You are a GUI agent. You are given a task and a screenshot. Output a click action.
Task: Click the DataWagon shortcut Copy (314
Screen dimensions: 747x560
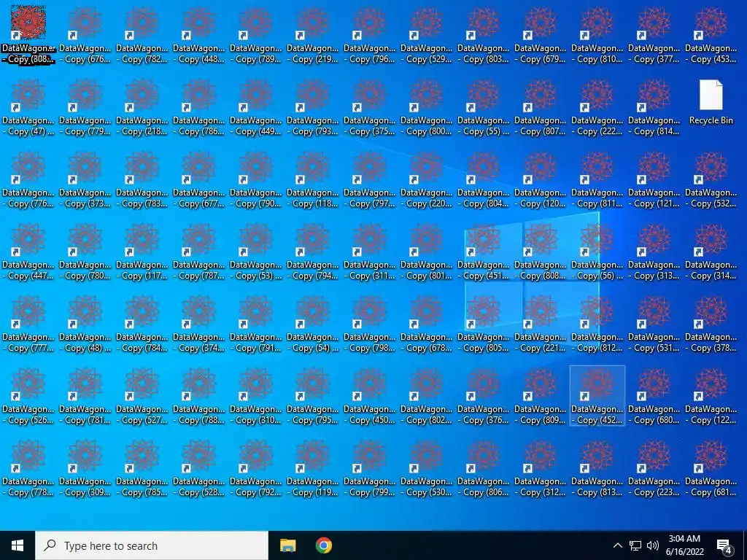click(711, 252)
